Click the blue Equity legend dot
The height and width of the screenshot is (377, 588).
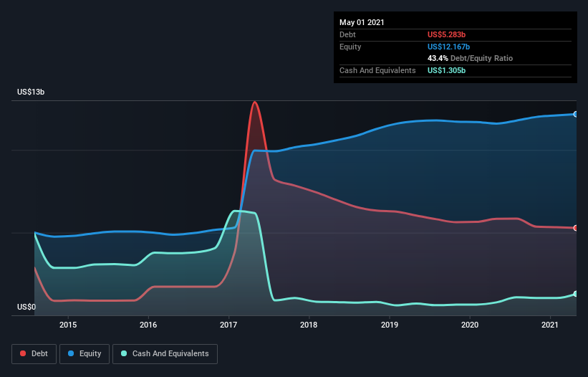(x=71, y=353)
